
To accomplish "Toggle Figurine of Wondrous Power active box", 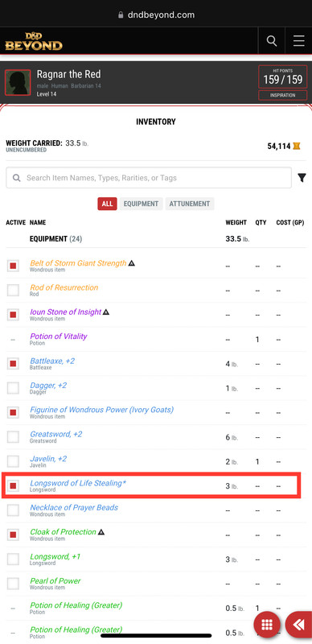I will point(13,413).
